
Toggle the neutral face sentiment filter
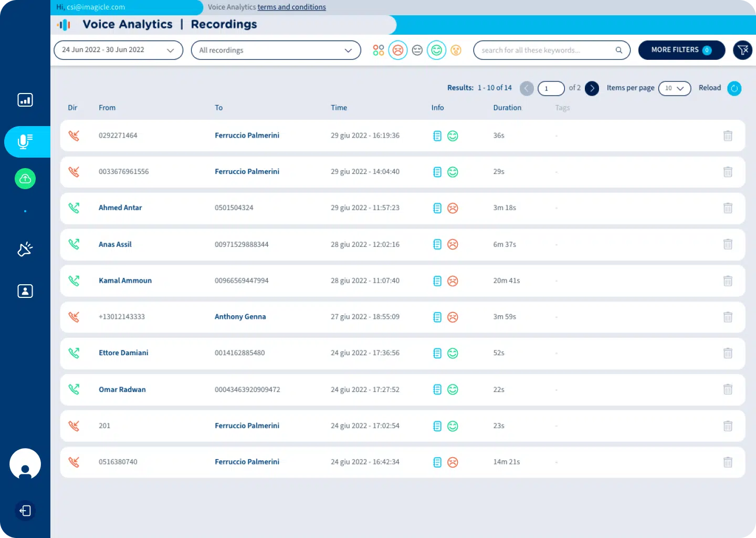click(417, 50)
